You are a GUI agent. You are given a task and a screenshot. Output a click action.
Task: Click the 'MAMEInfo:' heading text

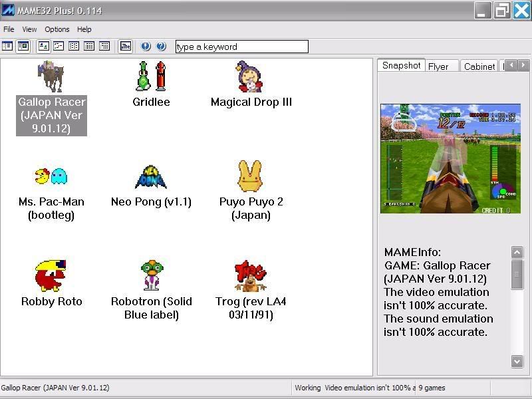coord(412,252)
